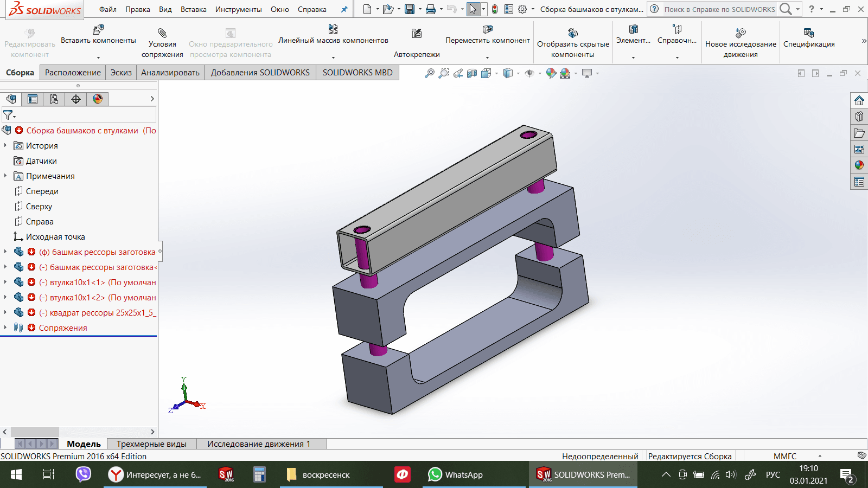The height and width of the screenshot is (488, 868).
Task: Toggle the pin icon beside the Справка menu
Action: click(x=344, y=9)
